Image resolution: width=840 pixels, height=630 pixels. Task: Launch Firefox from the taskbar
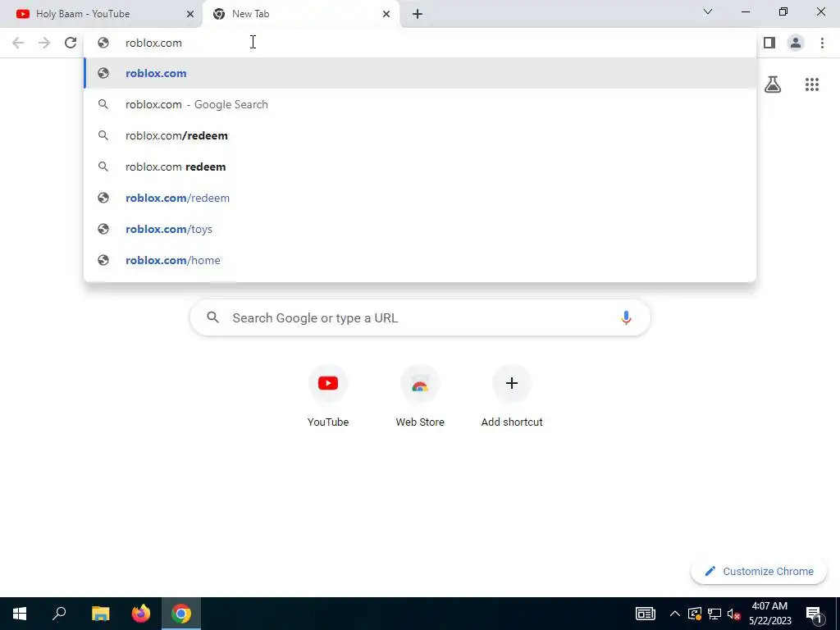[141, 614]
